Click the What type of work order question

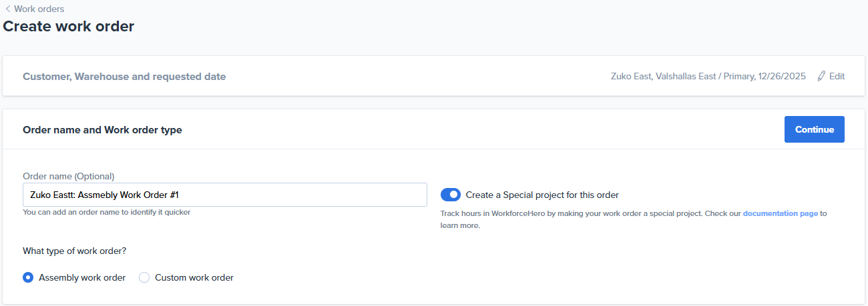click(x=75, y=251)
